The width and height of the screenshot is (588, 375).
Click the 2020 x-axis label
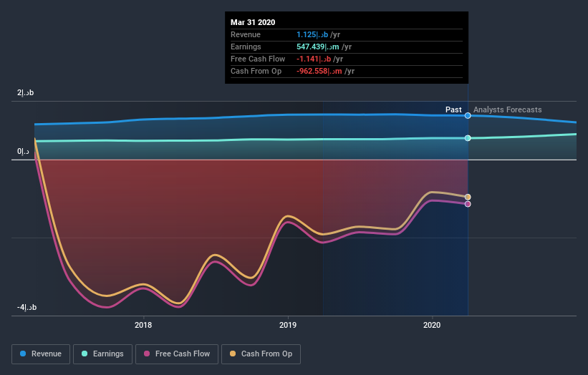432,325
